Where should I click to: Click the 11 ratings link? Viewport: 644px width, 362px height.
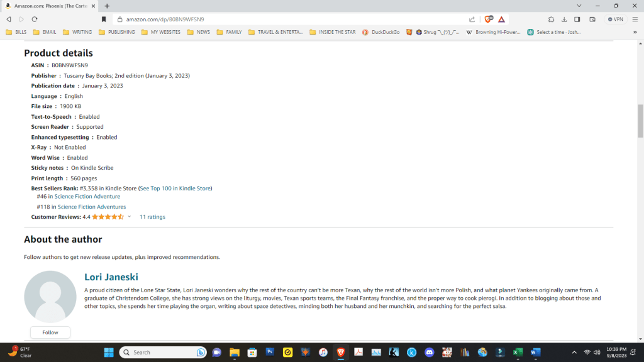tap(152, 217)
